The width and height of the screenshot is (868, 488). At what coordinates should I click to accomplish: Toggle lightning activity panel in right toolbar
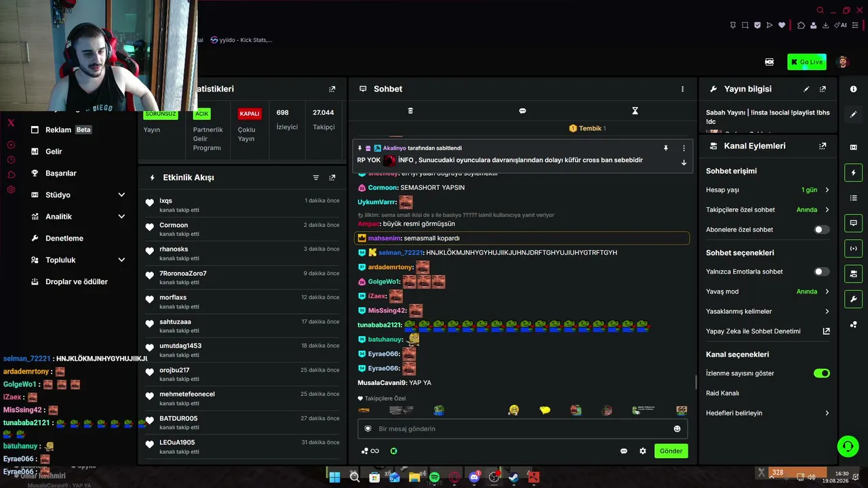853,173
